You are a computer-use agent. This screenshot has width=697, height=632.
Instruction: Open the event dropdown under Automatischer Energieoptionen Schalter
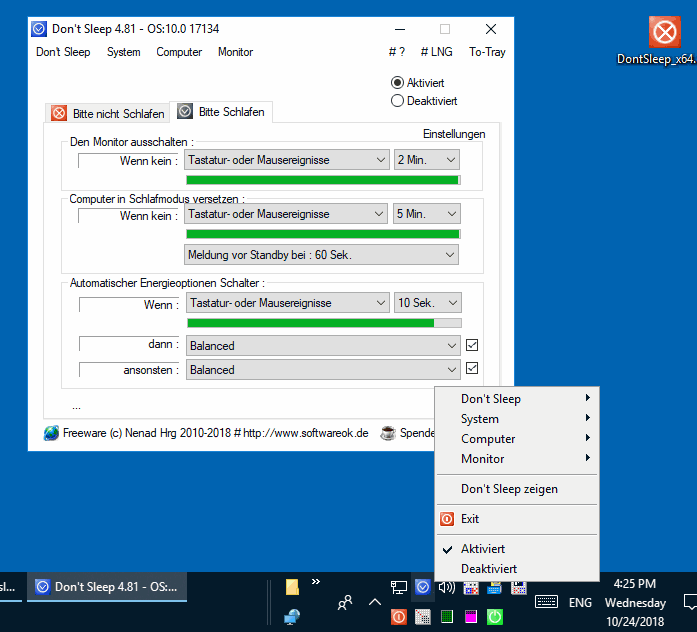[x=288, y=303]
